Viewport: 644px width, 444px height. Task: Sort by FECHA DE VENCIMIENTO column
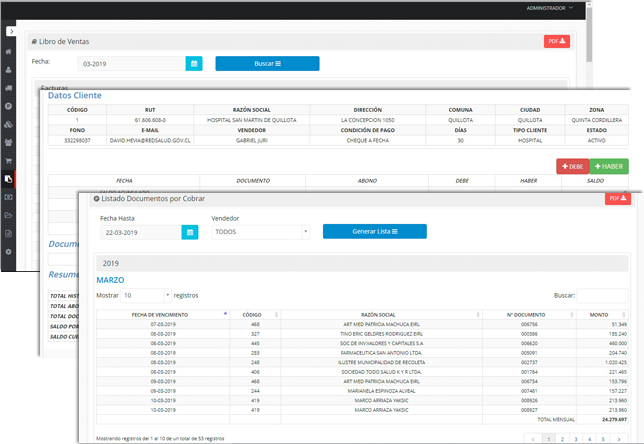(163, 315)
